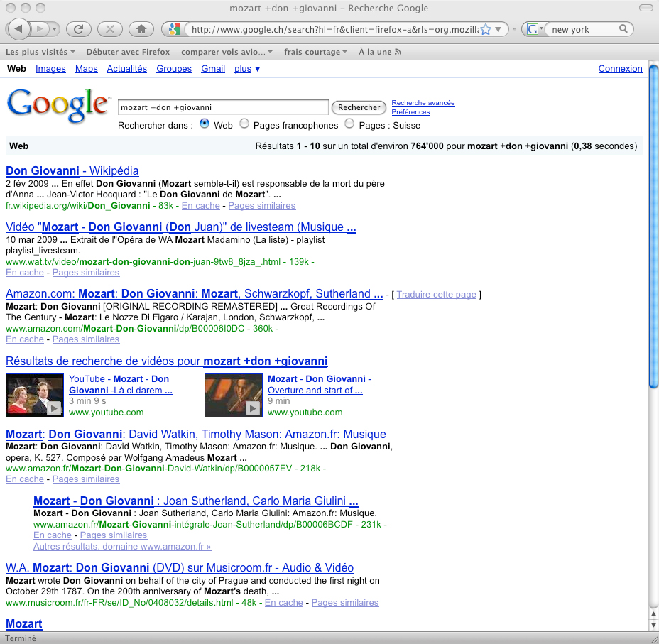
Task: Open Recherche avancée link
Action: pyautogui.click(x=423, y=102)
